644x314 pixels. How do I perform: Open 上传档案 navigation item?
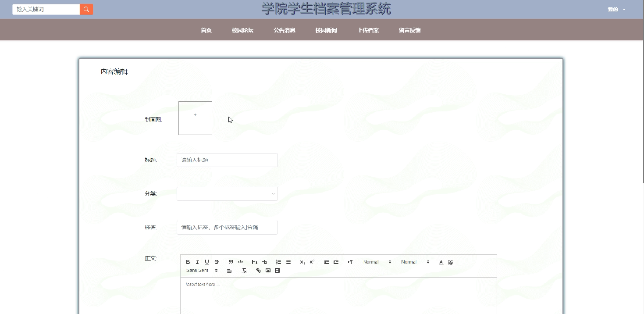coord(368,30)
